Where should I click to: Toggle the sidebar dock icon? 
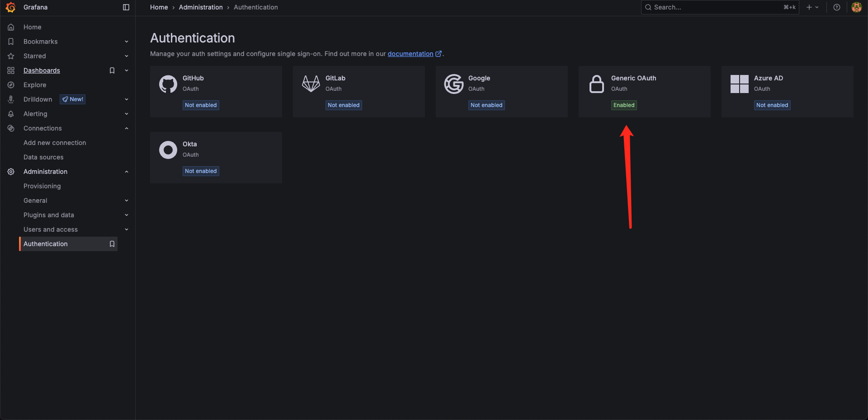126,7
